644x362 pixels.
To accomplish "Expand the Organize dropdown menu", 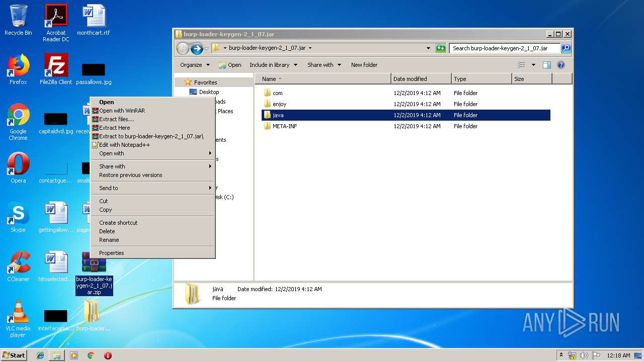I will [x=195, y=65].
